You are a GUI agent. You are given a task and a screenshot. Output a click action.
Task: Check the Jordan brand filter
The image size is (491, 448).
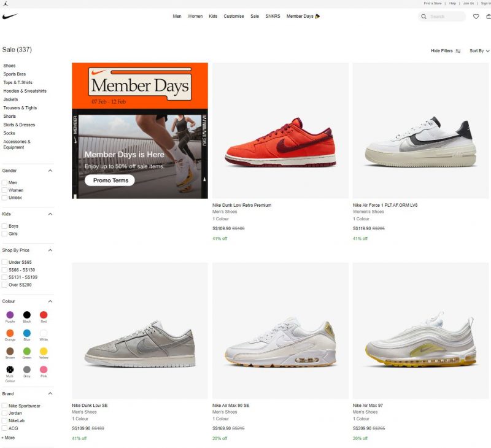tap(6, 413)
